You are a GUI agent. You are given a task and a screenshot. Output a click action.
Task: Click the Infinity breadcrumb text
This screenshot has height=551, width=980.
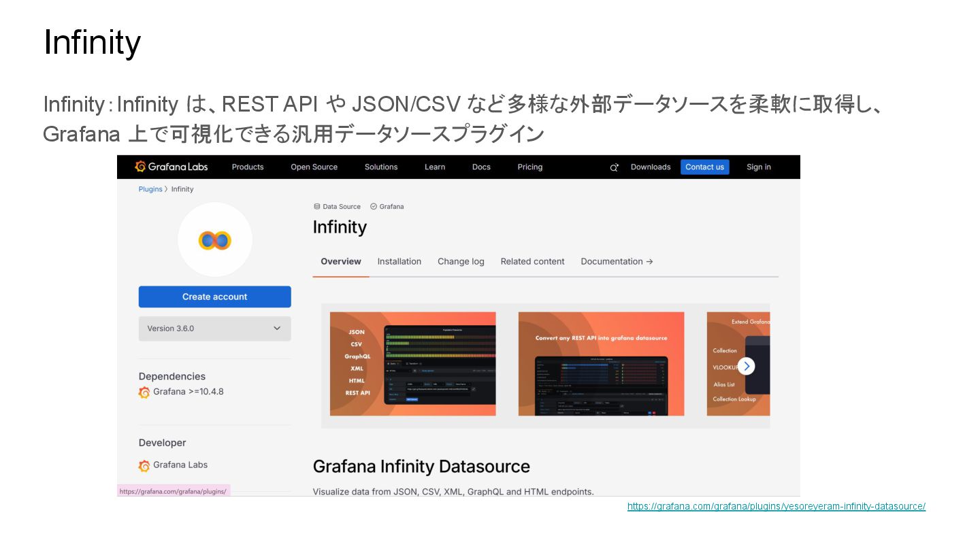click(182, 189)
